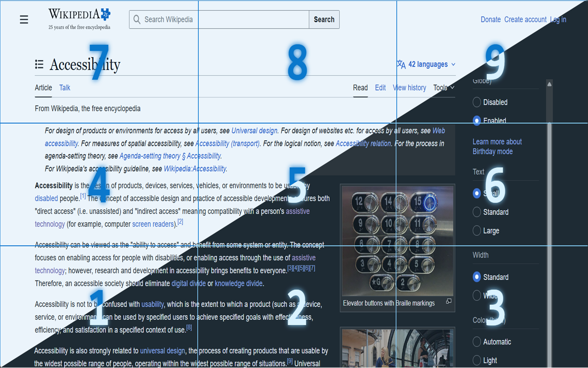Click the magnifier icon in search box
The height and width of the screenshot is (368, 588).
(x=137, y=19)
